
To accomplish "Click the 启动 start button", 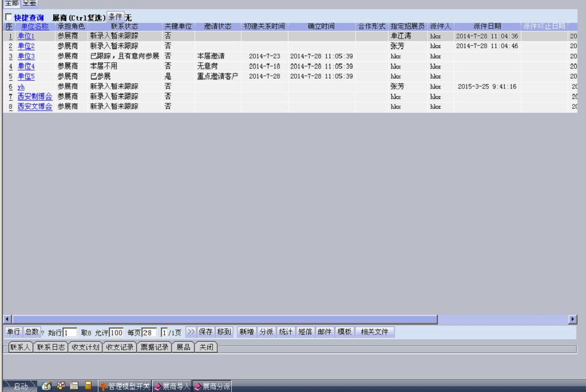I will [20, 387].
